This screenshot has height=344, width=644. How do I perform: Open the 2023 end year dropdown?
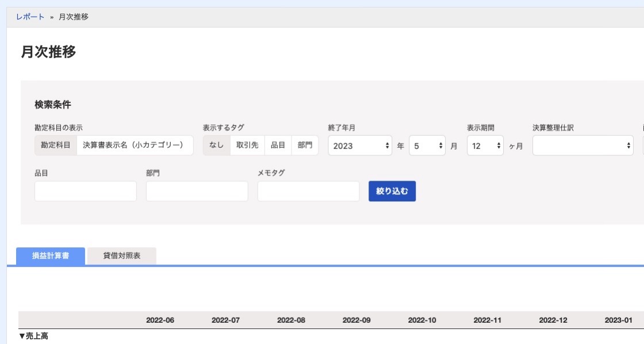click(x=360, y=146)
